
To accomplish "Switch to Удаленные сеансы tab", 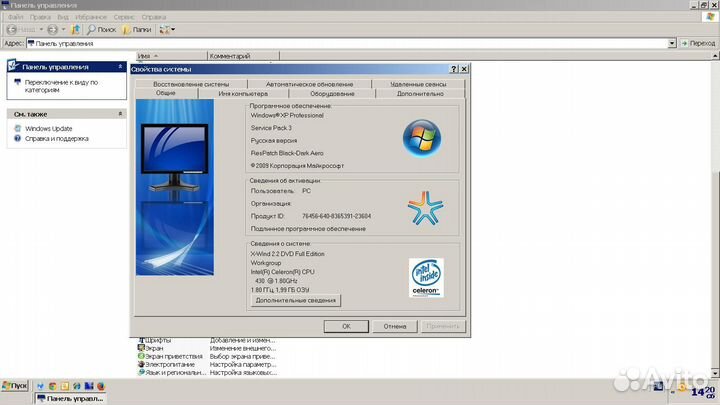I will pos(418,84).
